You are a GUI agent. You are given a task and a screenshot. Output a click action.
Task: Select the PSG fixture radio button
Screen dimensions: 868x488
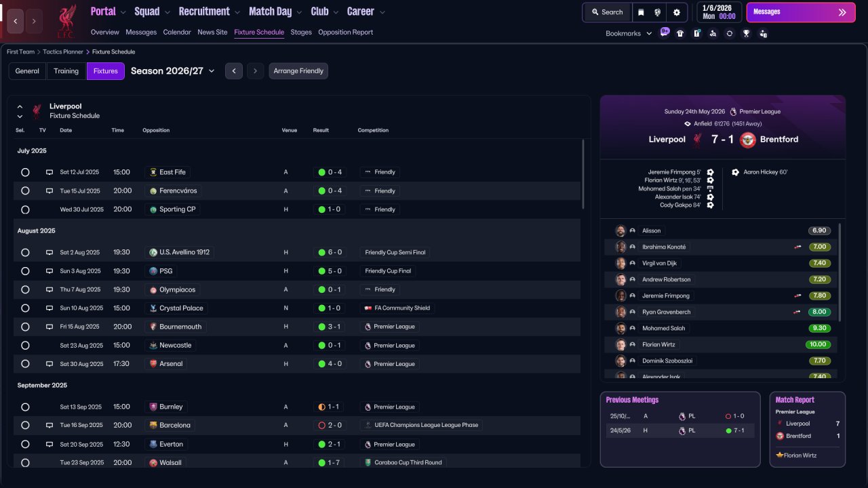tap(25, 271)
